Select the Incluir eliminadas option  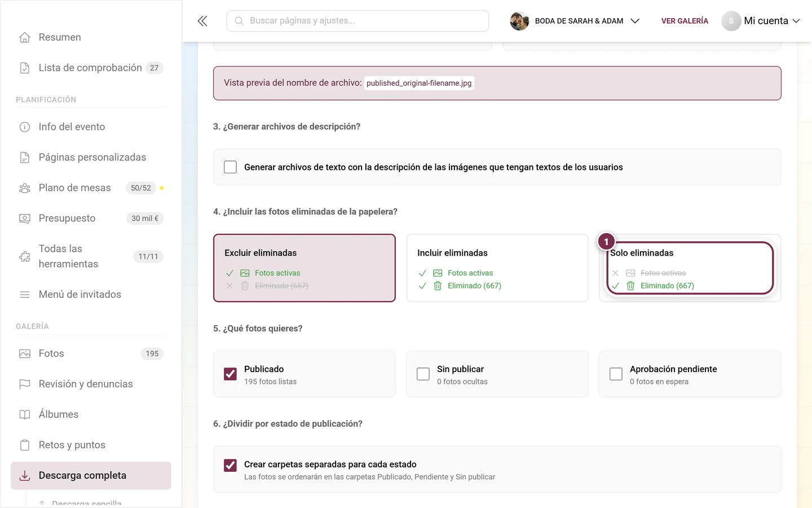pyautogui.click(x=497, y=268)
